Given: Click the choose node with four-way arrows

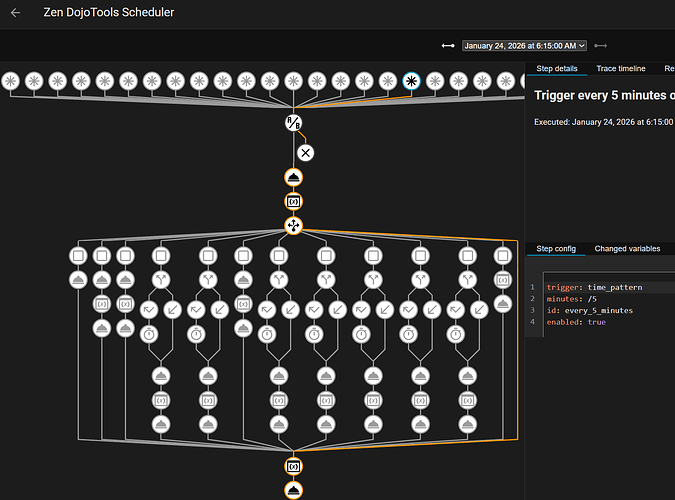Looking at the screenshot, I should click(x=294, y=226).
